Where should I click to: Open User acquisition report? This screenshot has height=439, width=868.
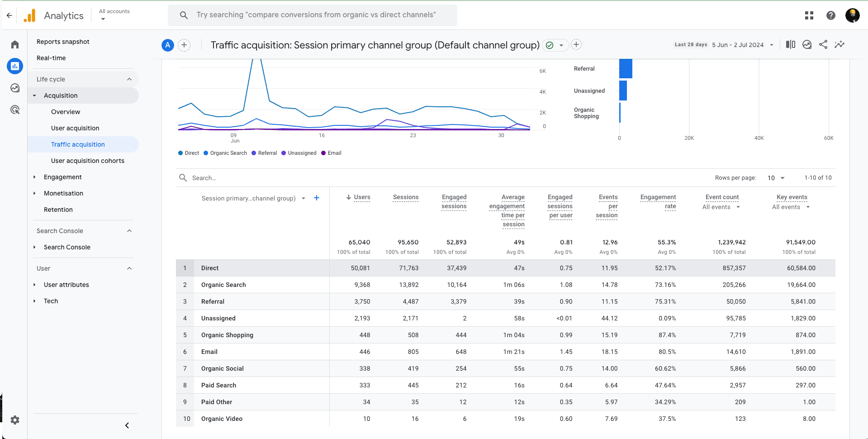coord(75,128)
